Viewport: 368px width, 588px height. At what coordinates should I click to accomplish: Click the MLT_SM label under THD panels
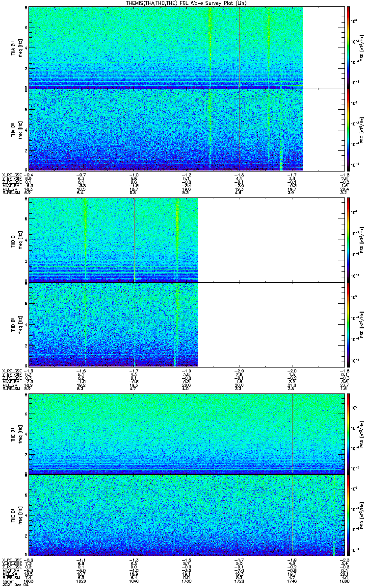[9, 385]
